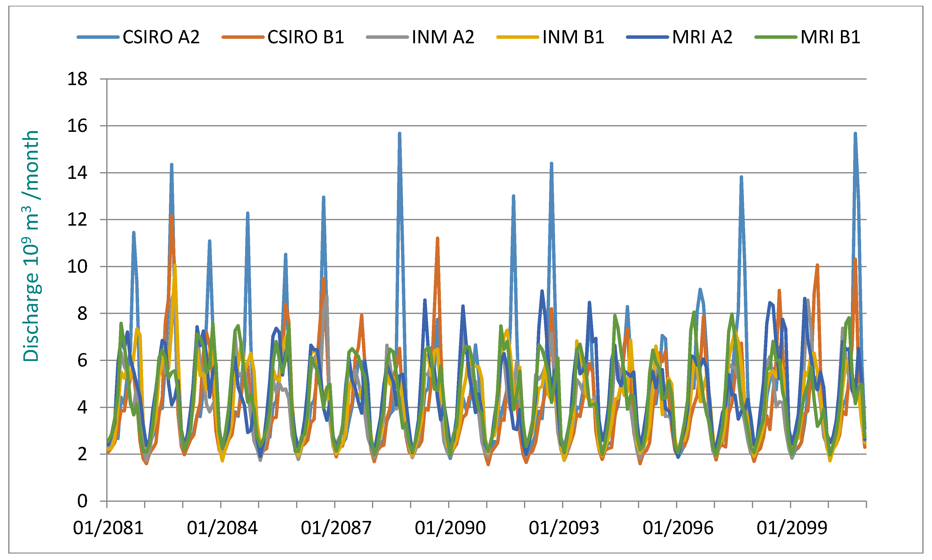Select the INM B1 legend label
This screenshot has height=560, width=932.
click(x=573, y=37)
